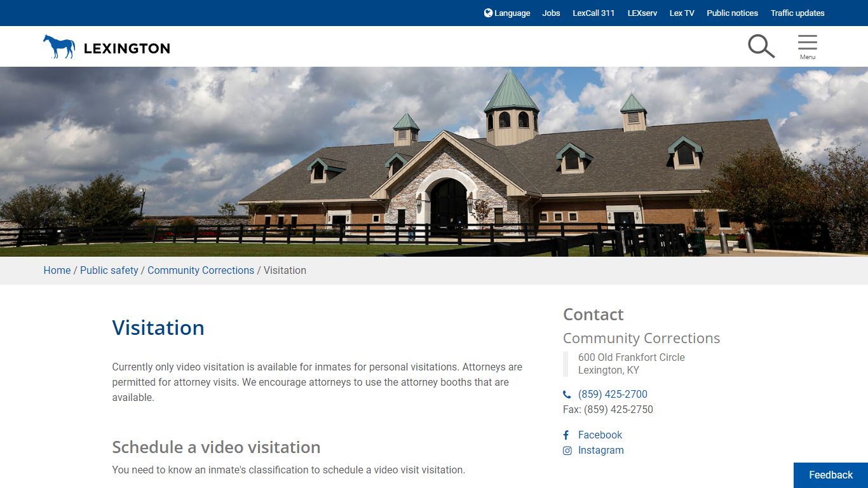This screenshot has height=488, width=868.
Task: Click the phone icon beside (859) 425-2700
Action: (x=567, y=395)
